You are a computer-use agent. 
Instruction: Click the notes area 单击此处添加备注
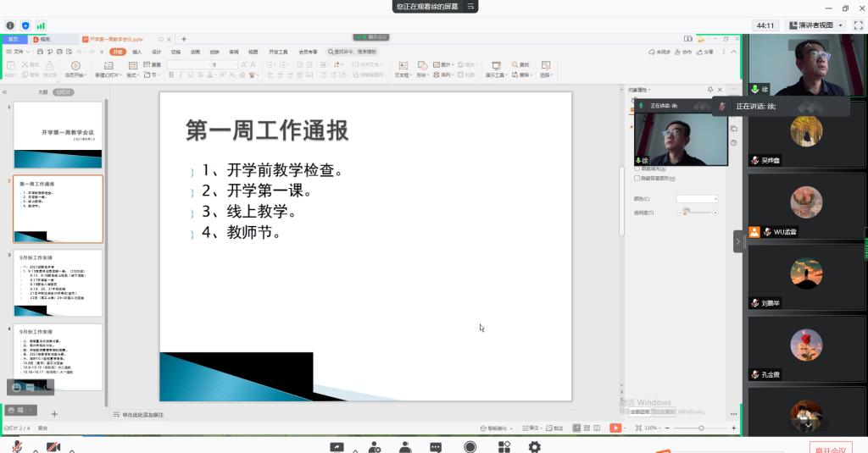click(x=142, y=414)
